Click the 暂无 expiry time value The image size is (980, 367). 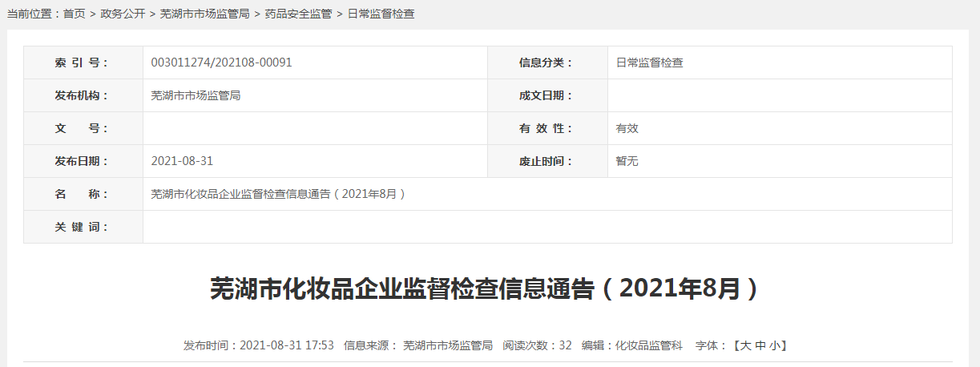pyautogui.click(x=627, y=161)
